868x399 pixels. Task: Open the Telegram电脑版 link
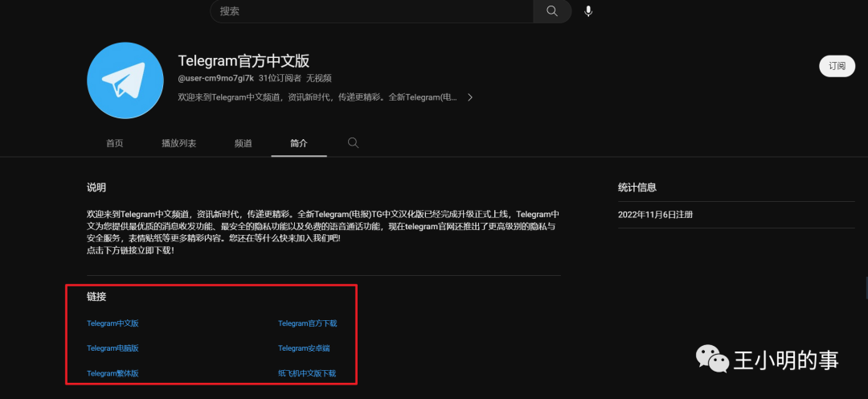coord(113,348)
